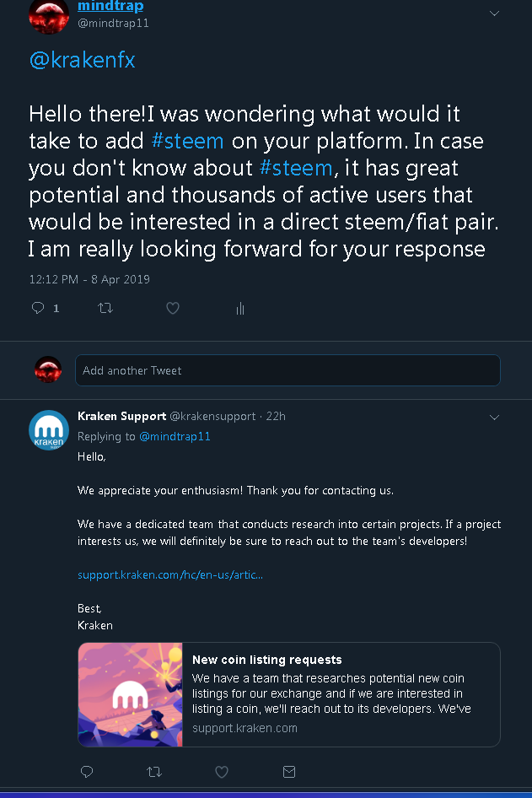View tweet activity analytics bar icon
The width and height of the screenshot is (532, 798).
(240, 309)
